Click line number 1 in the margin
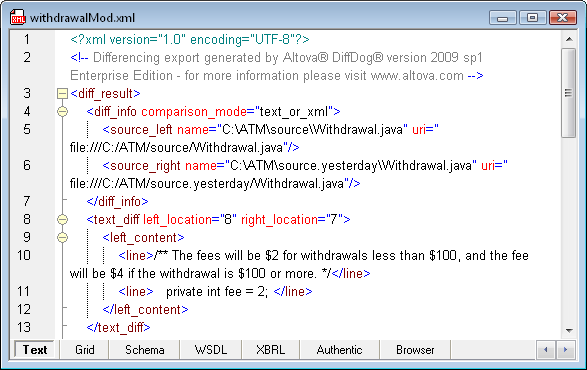Image resolution: width=587 pixels, height=370 pixels. pyautogui.click(x=27, y=39)
